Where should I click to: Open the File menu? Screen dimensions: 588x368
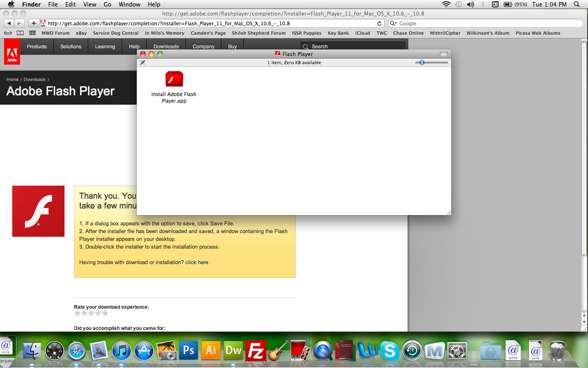tap(53, 4)
